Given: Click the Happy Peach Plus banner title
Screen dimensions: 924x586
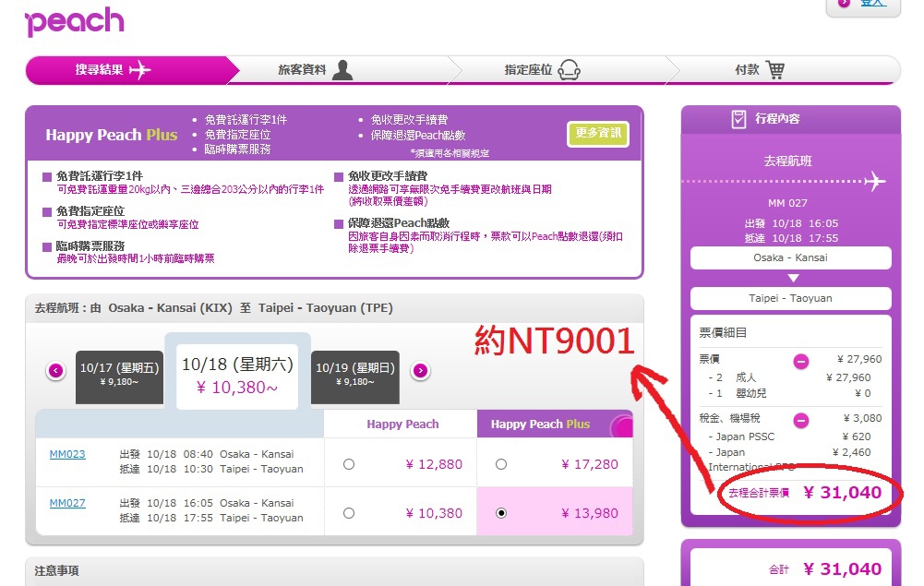Looking at the screenshot, I should coord(112,135).
